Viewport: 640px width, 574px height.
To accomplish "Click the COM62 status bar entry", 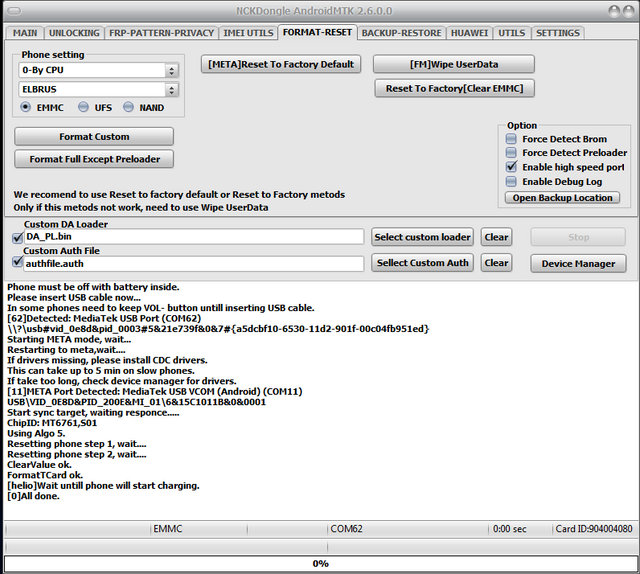I will (x=346, y=529).
